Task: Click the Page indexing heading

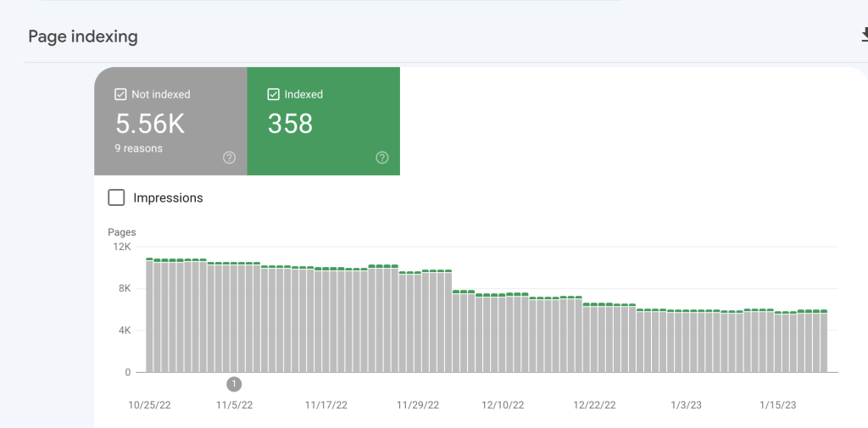Action: click(x=83, y=36)
